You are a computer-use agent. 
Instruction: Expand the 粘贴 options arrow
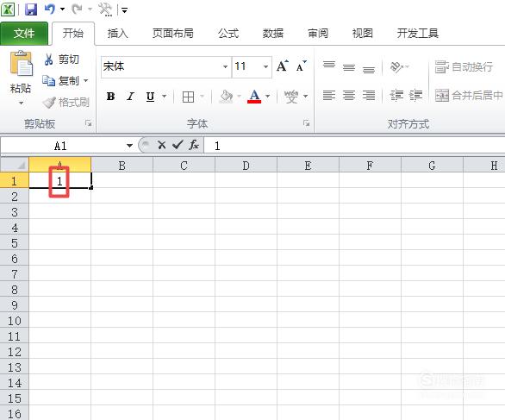(x=21, y=103)
